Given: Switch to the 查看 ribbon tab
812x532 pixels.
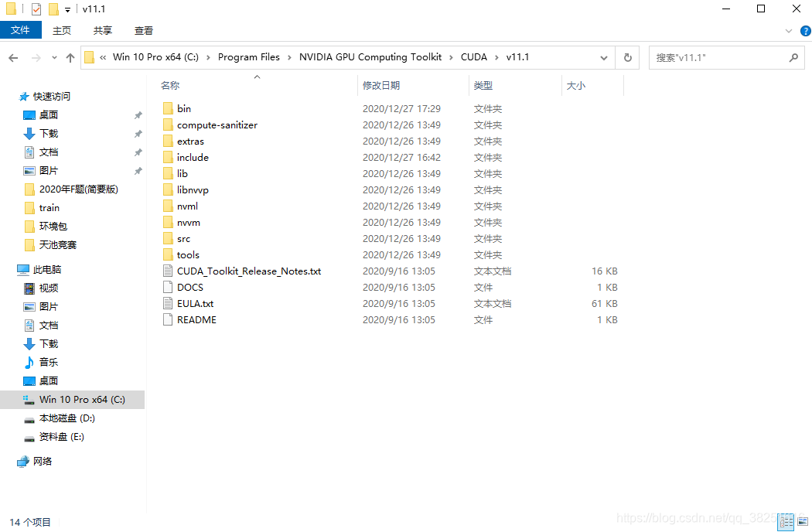Looking at the screenshot, I should point(143,31).
